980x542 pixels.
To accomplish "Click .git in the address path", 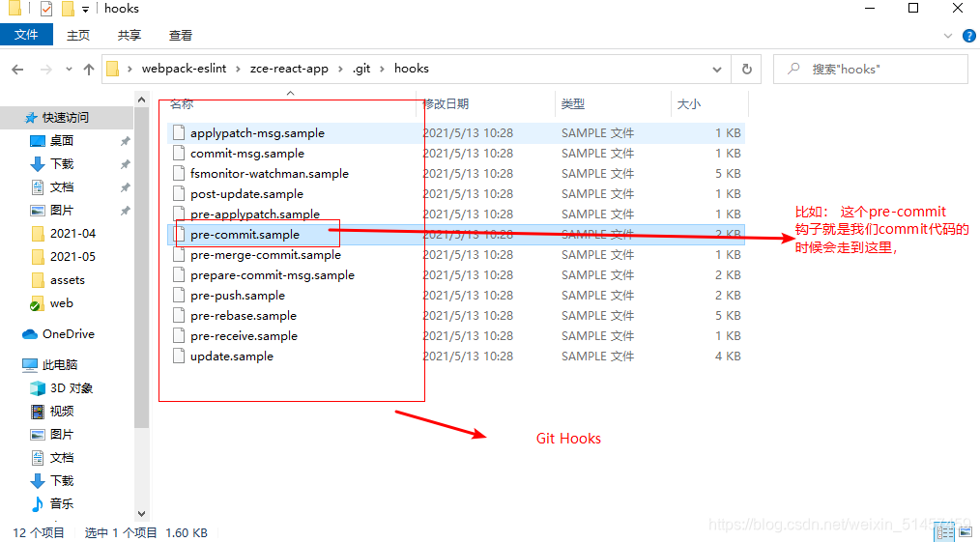I will [361, 69].
